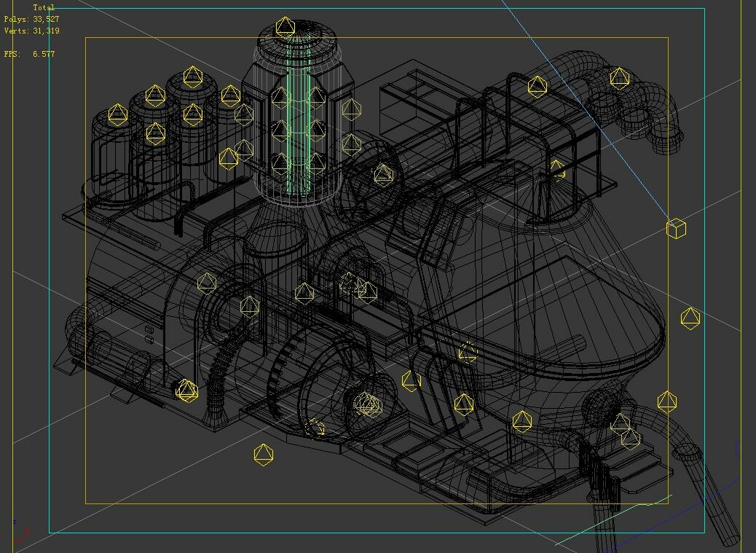Click the 'Total' statistics header
Viewport: 756px width, 553px height.
[x=44, y=8]
